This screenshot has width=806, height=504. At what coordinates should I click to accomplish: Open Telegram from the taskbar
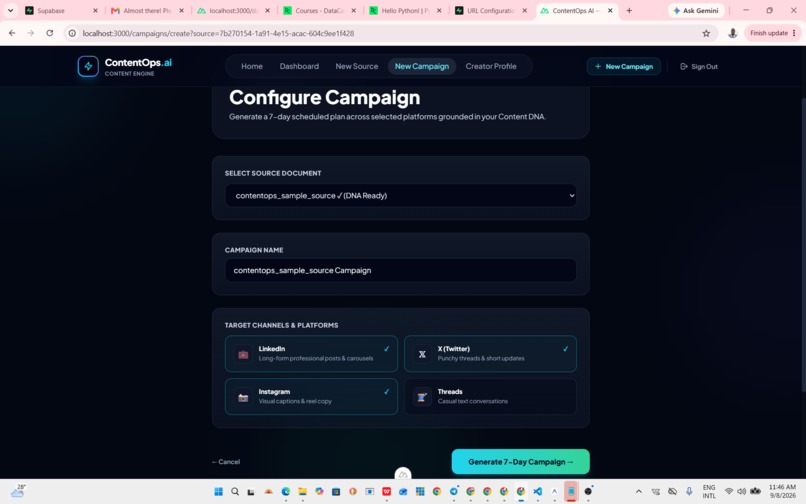[x=453, y=492]
